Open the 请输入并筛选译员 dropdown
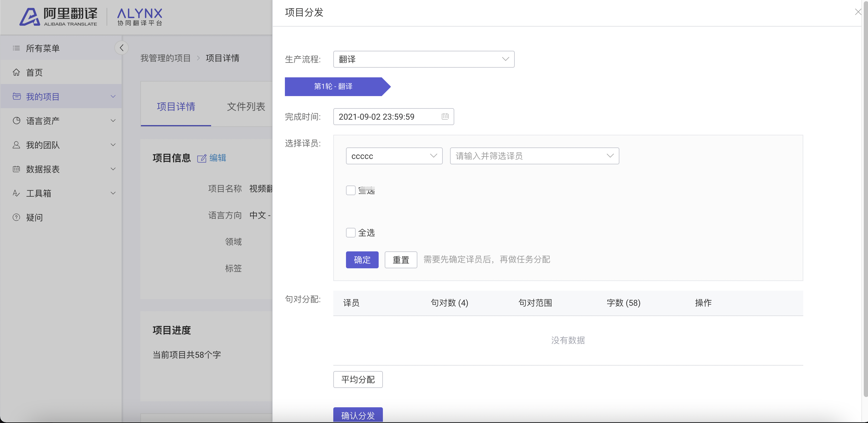Viewport: 868px width, 423px height. click(x=534, y=156)
